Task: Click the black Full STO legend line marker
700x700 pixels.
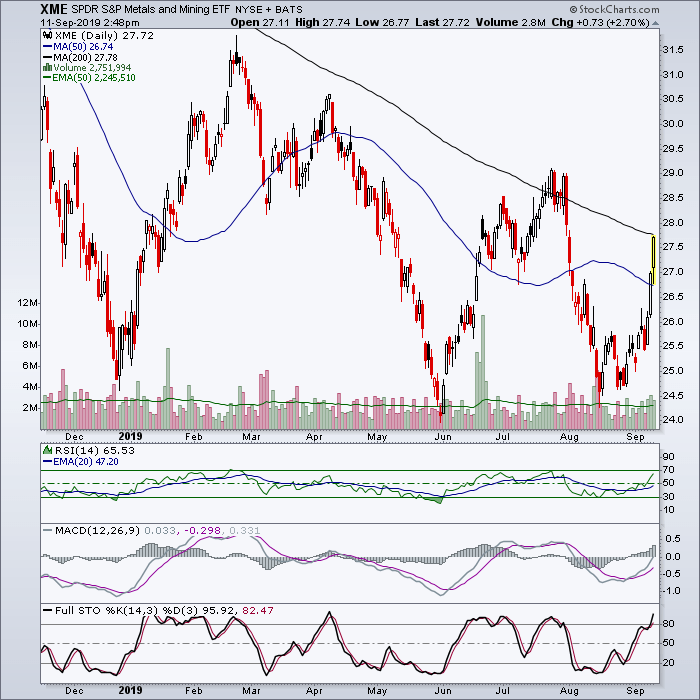Action: point(47,610)
